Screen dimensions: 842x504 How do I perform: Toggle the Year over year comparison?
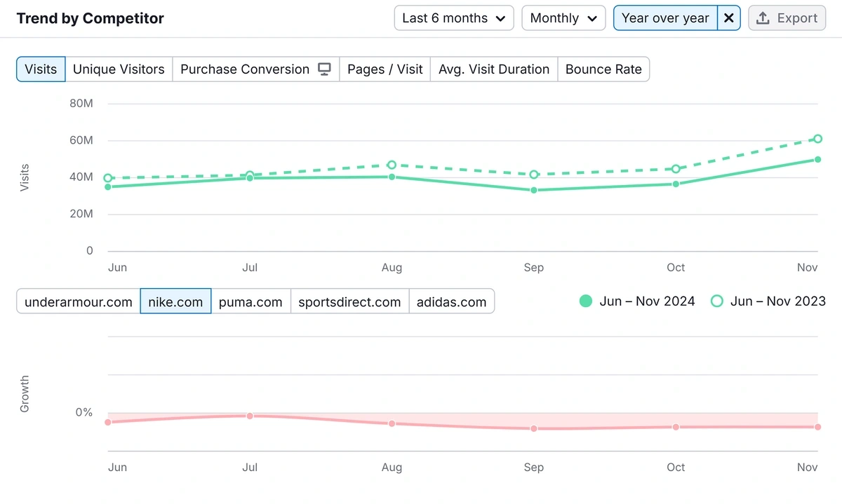(x=665, y=18)
